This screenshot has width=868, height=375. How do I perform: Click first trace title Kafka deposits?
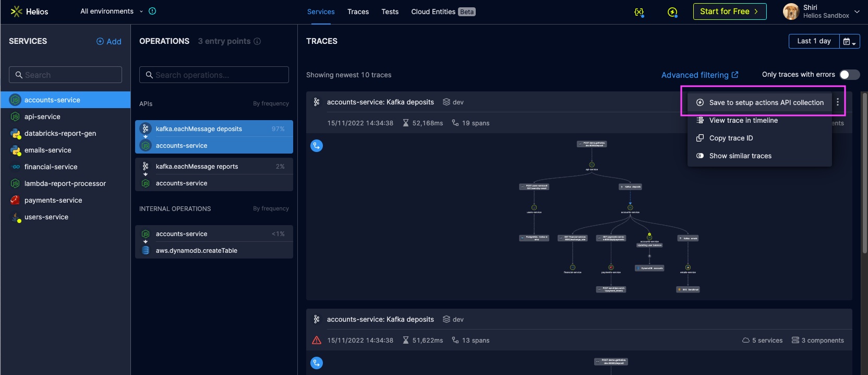coord(380,102)
